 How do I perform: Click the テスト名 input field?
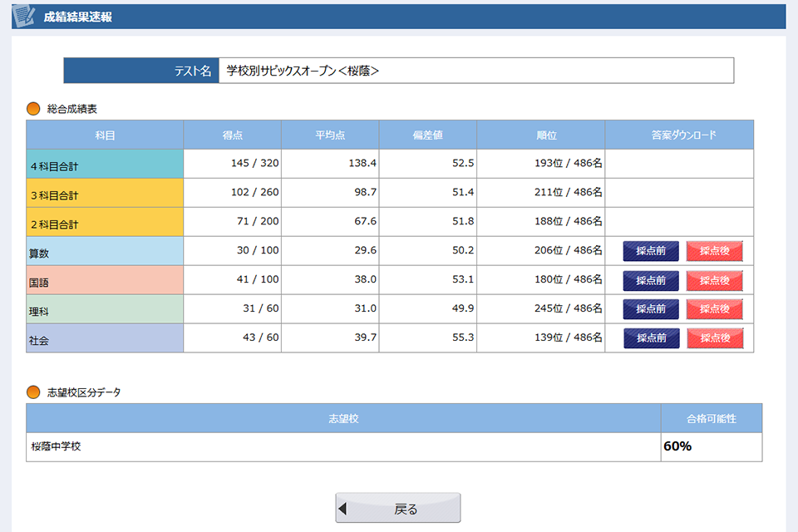pyautogui.click(x=478, y=71)
